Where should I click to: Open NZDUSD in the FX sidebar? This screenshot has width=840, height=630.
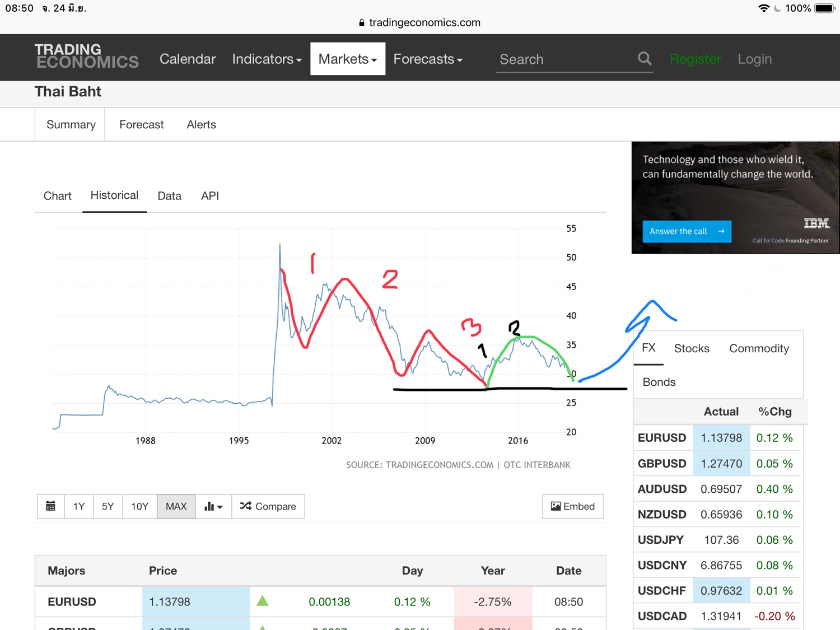pyautogui.click(x=662, y=514)
